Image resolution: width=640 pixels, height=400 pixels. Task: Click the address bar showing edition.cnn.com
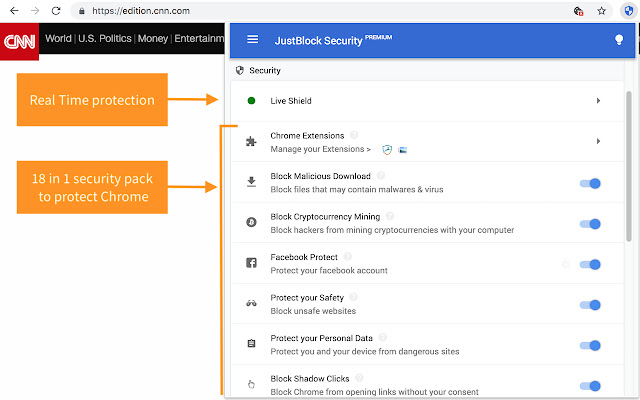[x=300, y=11]
